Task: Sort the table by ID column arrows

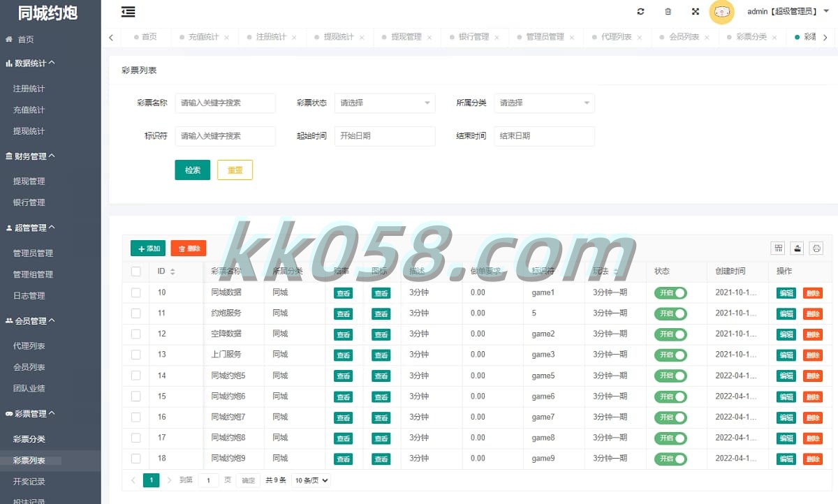Action: (172, 271)
